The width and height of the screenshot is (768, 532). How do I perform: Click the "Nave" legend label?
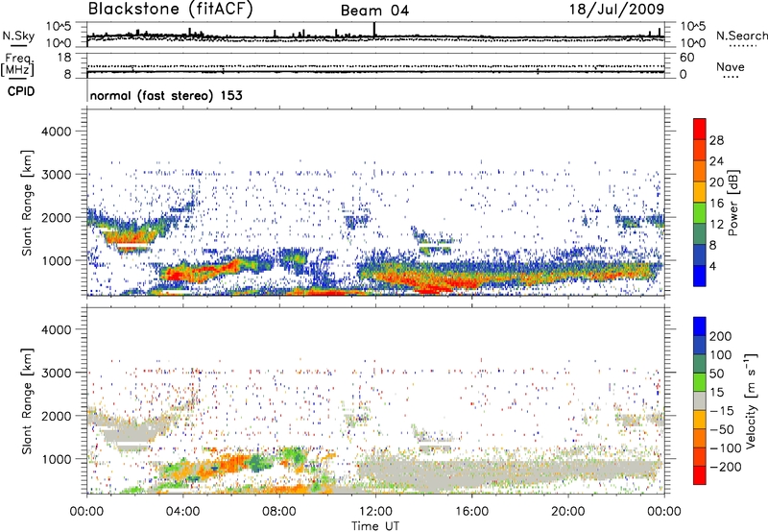point(731,67)
